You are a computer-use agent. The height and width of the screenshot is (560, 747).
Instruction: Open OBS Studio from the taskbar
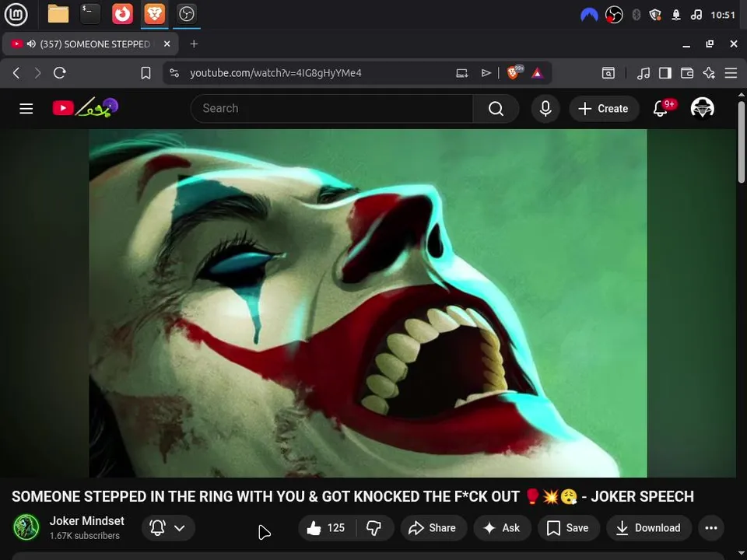pos(186,14)
